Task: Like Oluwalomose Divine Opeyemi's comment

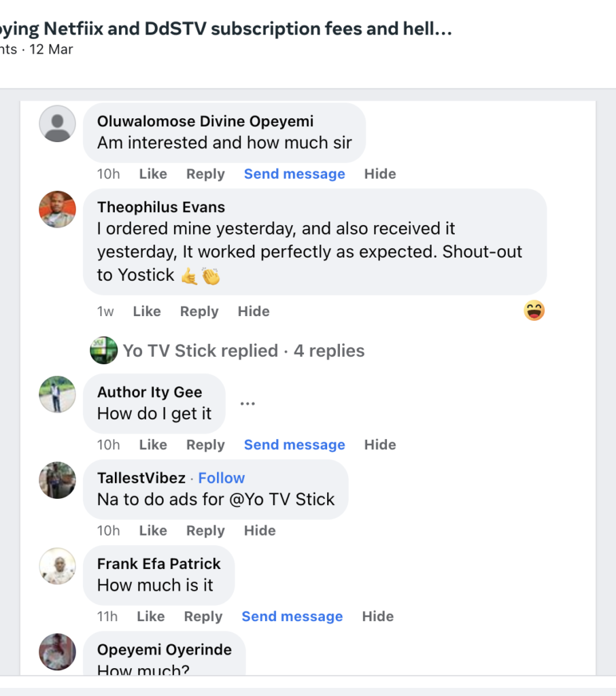Action: pyautogui.click(x=153, y=174)
